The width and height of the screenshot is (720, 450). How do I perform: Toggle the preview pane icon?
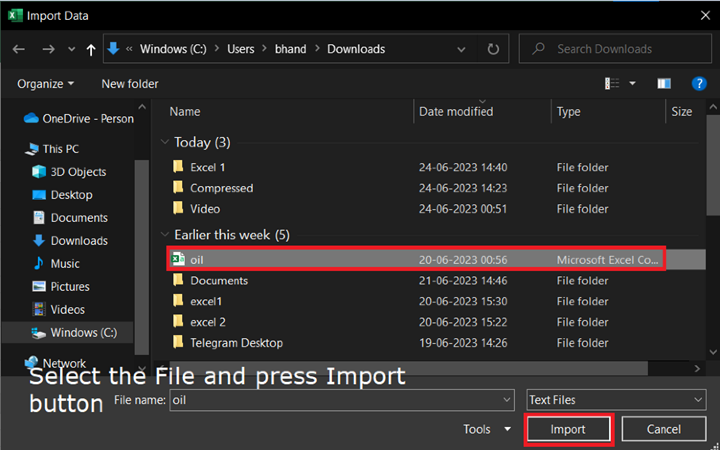[x=664, y=84]
